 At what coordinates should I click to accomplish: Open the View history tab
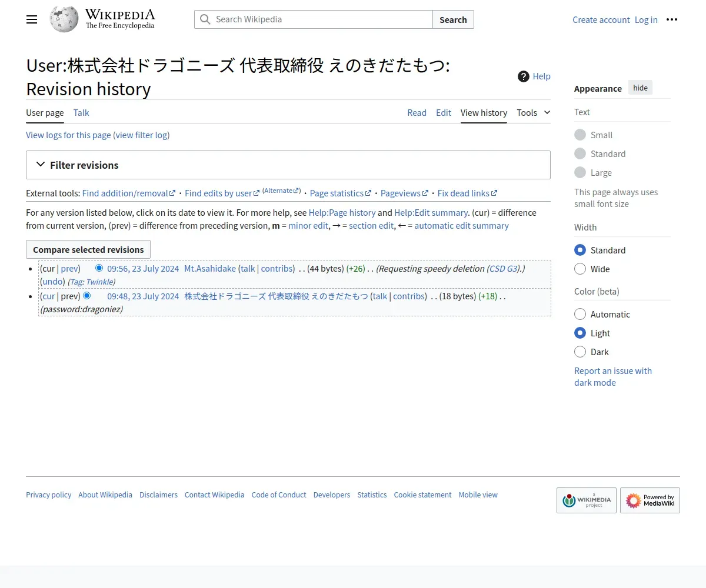click(484, 112)
